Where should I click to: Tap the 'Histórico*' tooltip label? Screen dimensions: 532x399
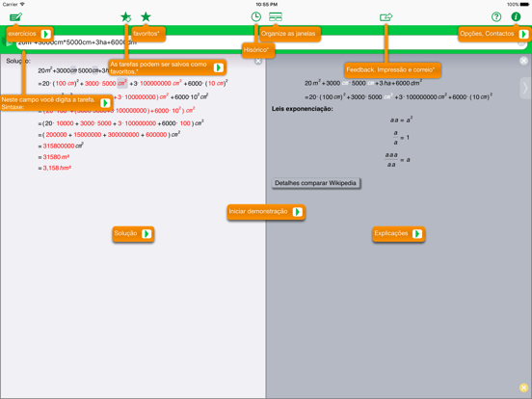[x=258, y=50]
